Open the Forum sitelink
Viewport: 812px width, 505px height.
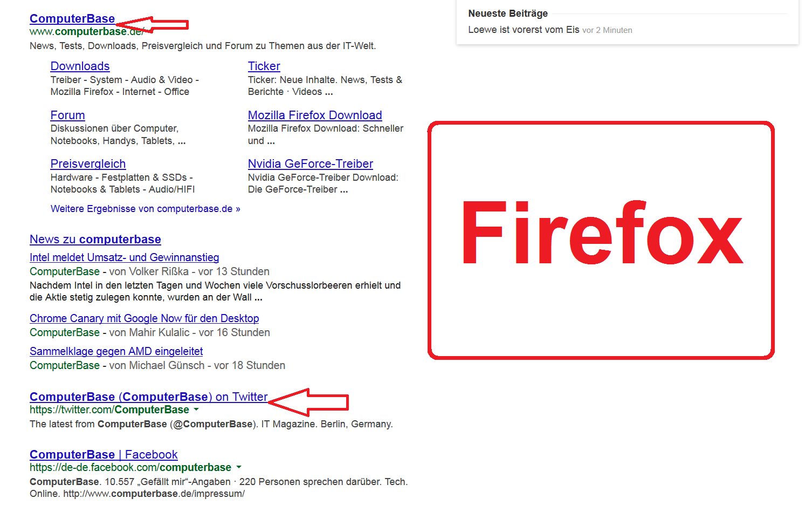point(67,115)
